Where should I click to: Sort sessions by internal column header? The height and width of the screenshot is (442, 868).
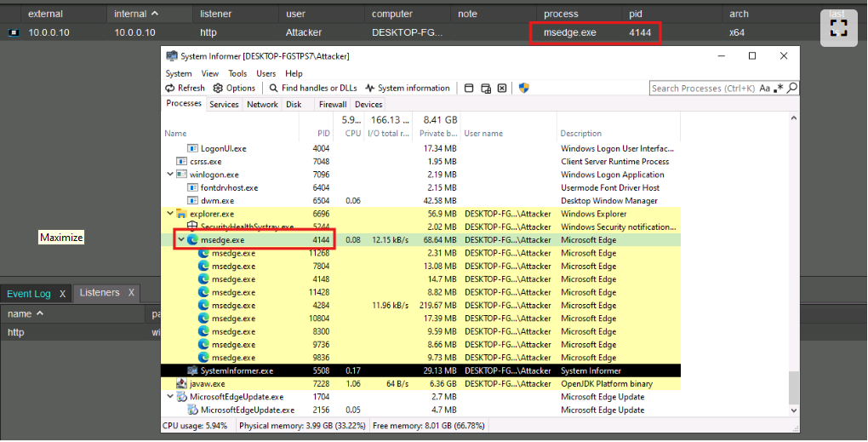click(x=135, y=14)
